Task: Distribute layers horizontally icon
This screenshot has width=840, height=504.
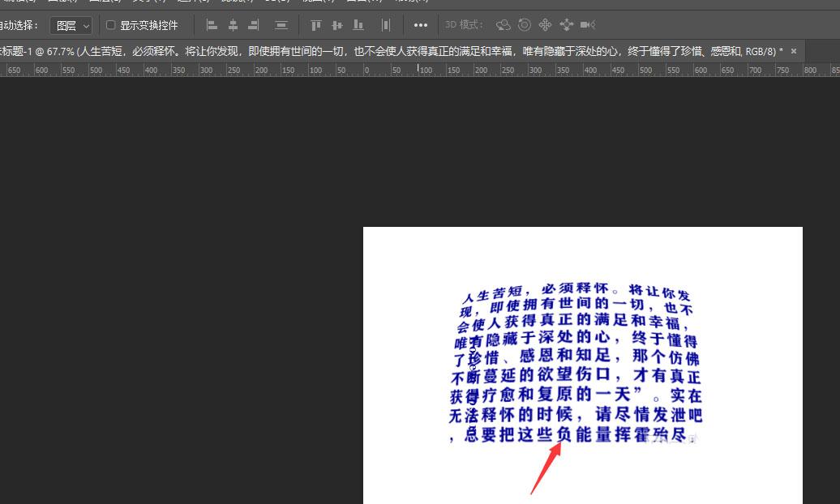Action: click(386, 24)
